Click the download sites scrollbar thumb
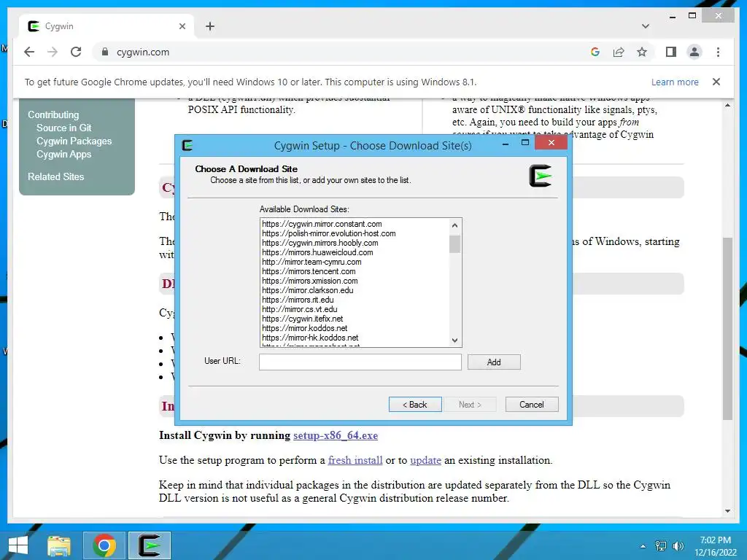The image size is (747, 560). [454, 244]
